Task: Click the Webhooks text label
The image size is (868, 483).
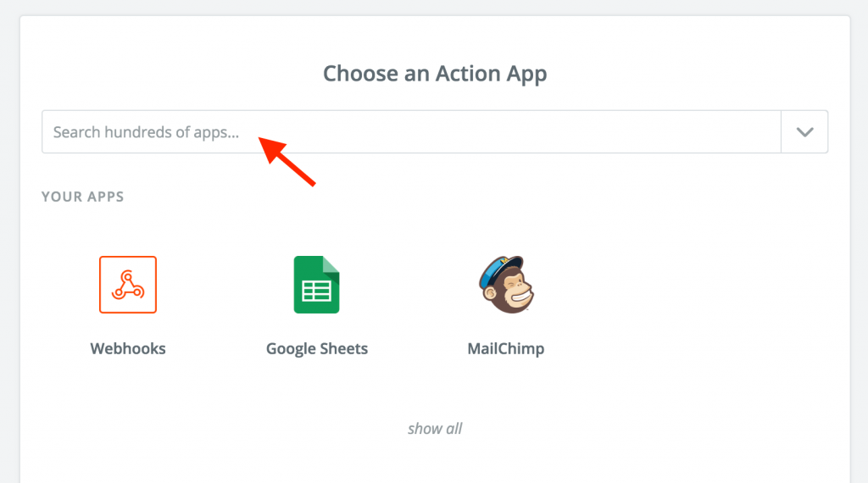Action: click(128, 348)
